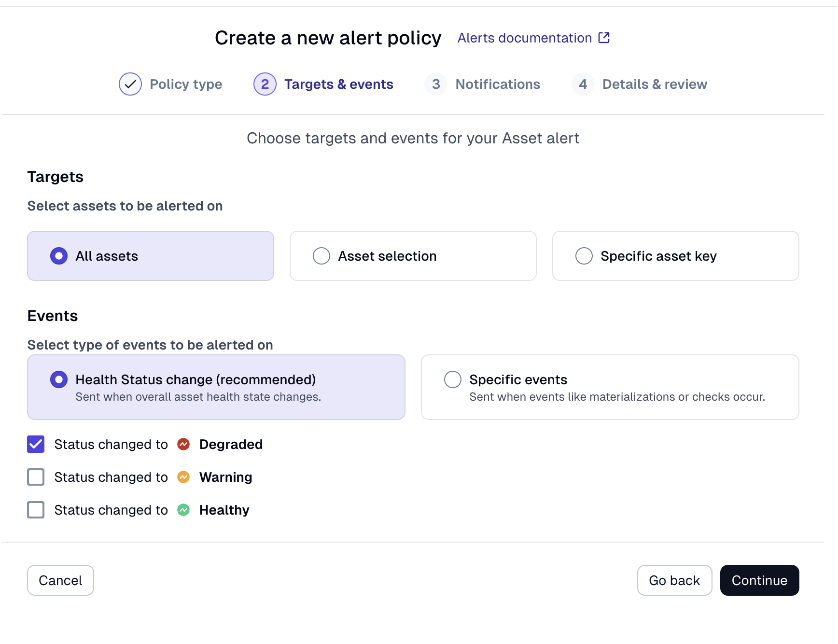Click the number 3 step circle icon
This screenshot has height=644, width=838.
[x=436, y=84]
